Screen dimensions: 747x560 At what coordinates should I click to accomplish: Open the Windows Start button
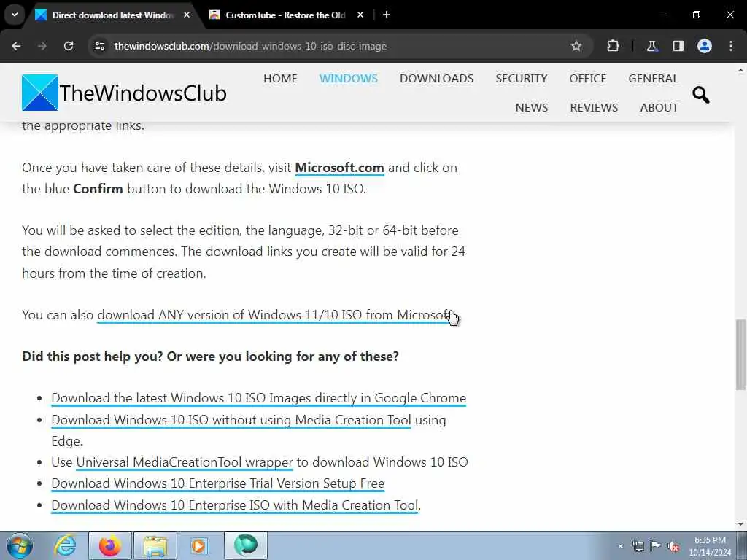(20, 545)
